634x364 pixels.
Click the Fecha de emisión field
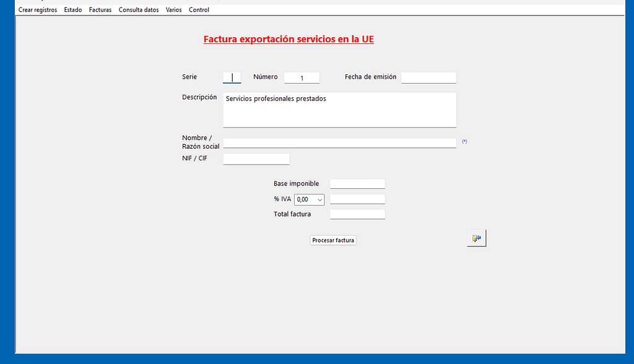[428, 77]
